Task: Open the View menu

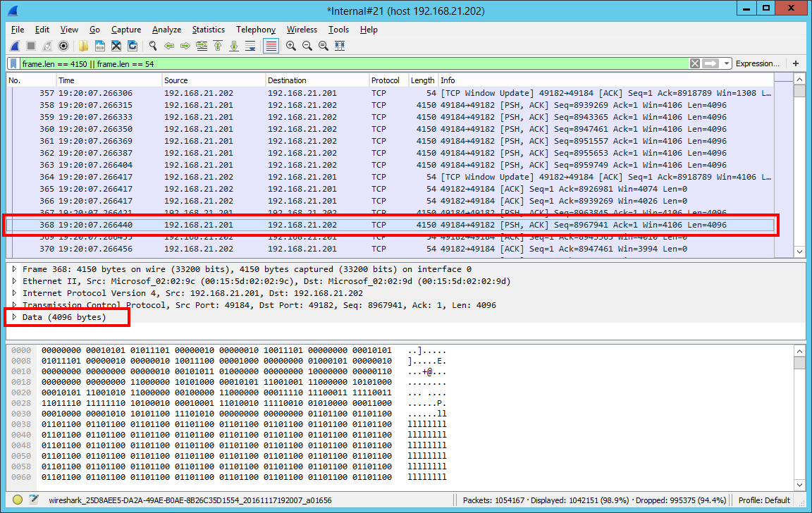Action: tap(69, 30)
